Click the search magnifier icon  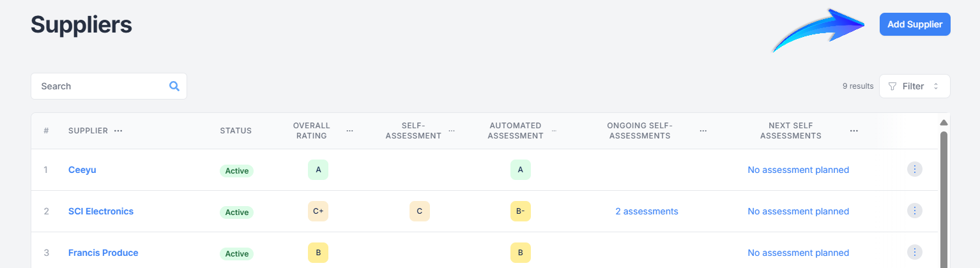pyautogui.click(x=174, y=86)
